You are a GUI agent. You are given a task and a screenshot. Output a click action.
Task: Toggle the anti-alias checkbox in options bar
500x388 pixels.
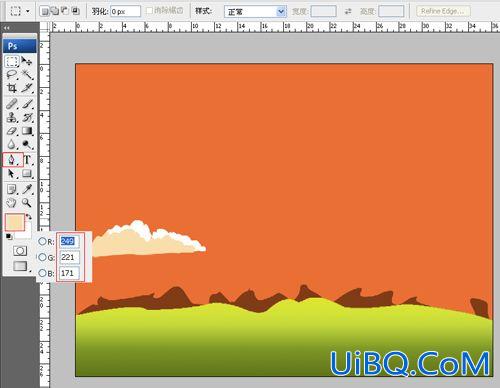[x=149, y=11]
